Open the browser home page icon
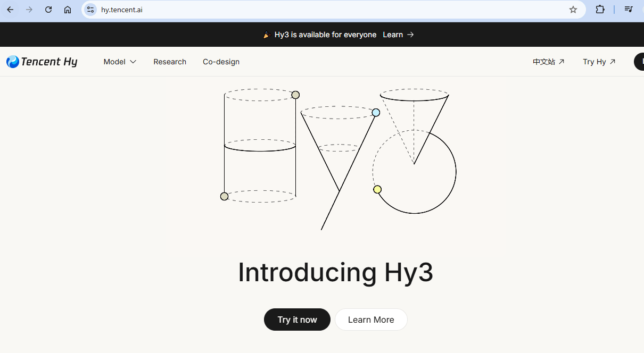Screen dimensions: 644x353 (68, 10)
